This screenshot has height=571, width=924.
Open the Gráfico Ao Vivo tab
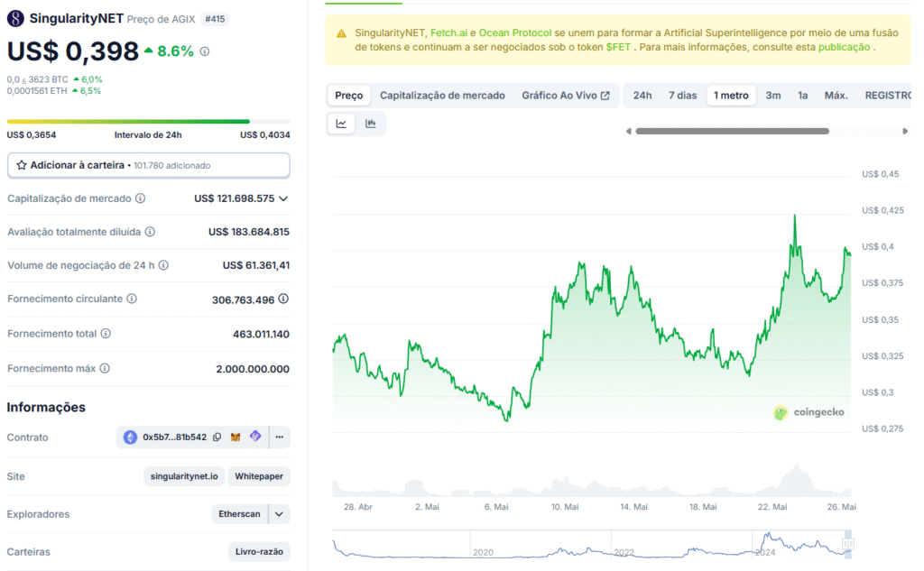tap(567, 94)
